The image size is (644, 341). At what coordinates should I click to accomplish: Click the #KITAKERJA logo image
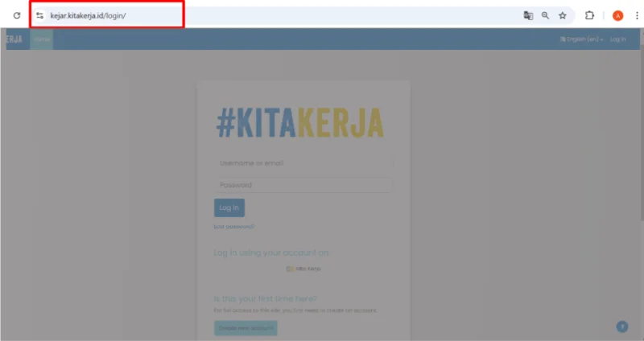(x=299, y=123)
